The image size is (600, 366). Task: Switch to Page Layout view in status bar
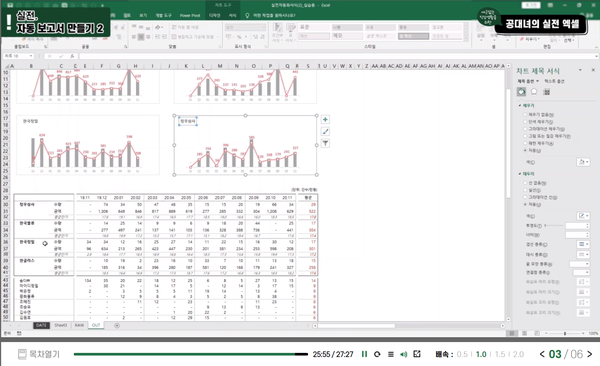[525, 333]
